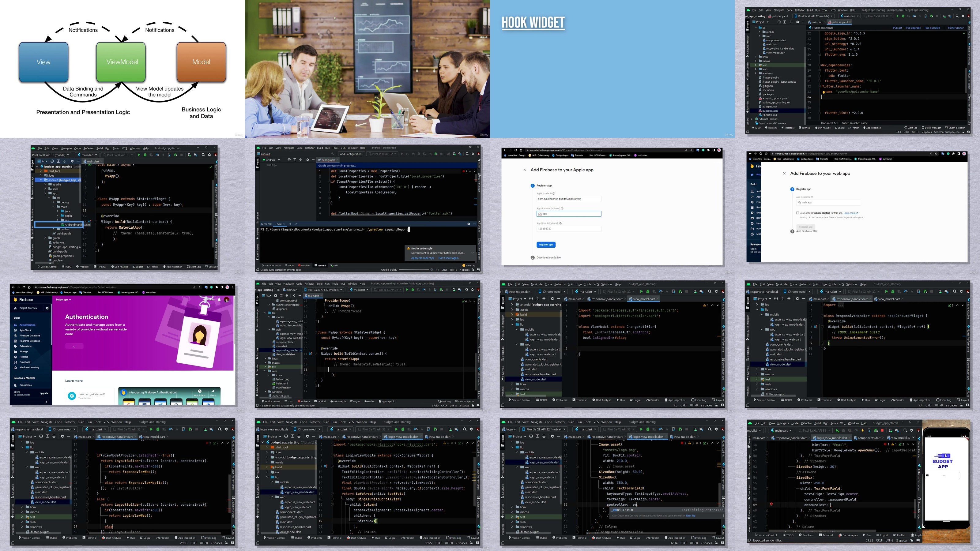Click the Firebase project settings gear icon
This screenshot has width=980, height=551.
[47, 308]
